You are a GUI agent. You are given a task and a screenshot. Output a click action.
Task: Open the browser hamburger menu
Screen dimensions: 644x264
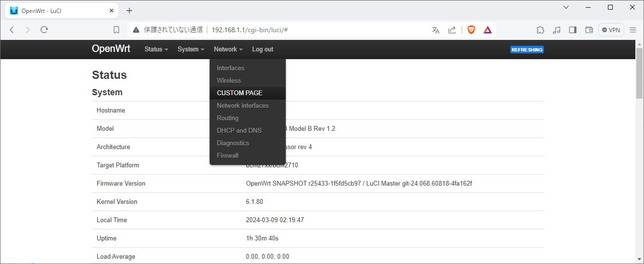[633, 30]
